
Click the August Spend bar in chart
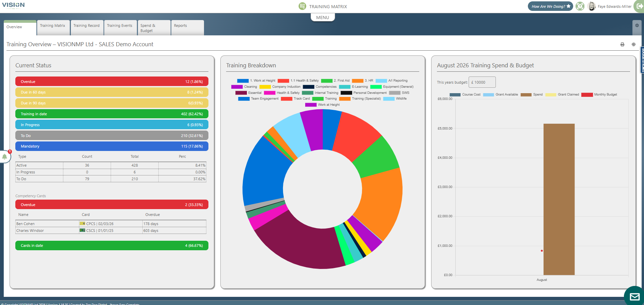[559, 199]
